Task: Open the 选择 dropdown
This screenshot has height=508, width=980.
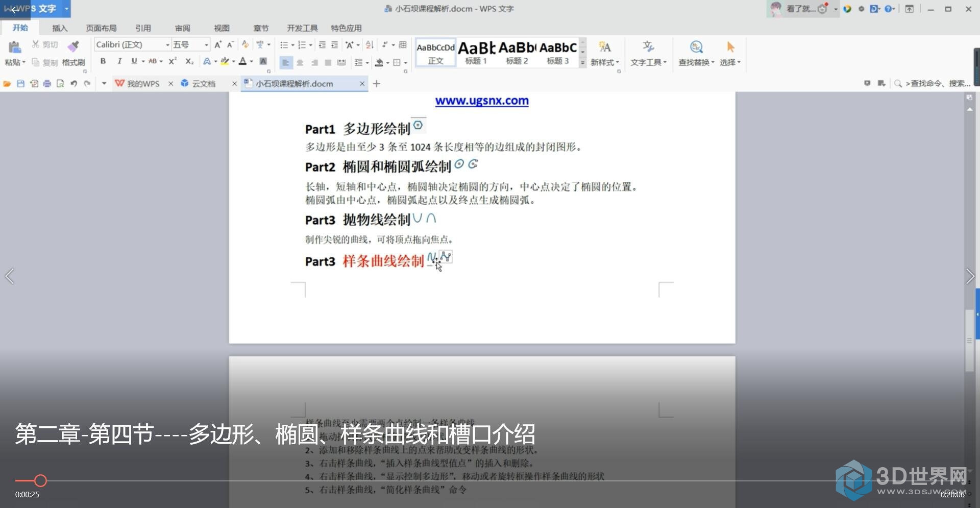Action: click(730, 62)
